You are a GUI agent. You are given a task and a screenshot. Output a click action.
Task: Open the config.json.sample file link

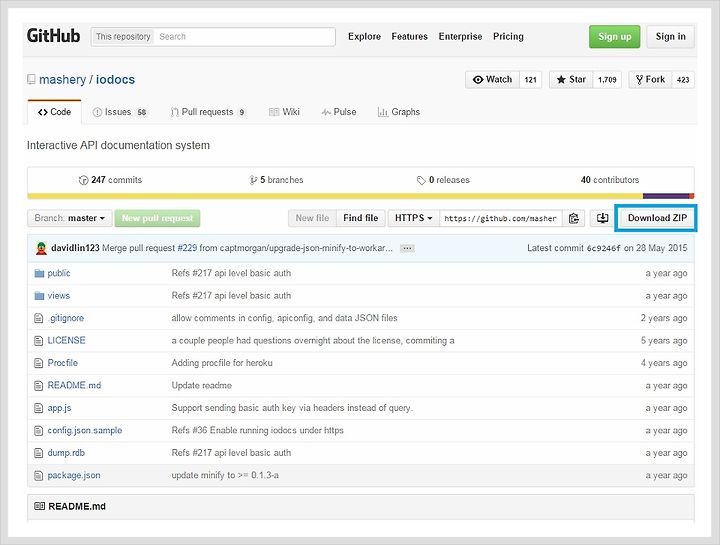click(85, 430)
